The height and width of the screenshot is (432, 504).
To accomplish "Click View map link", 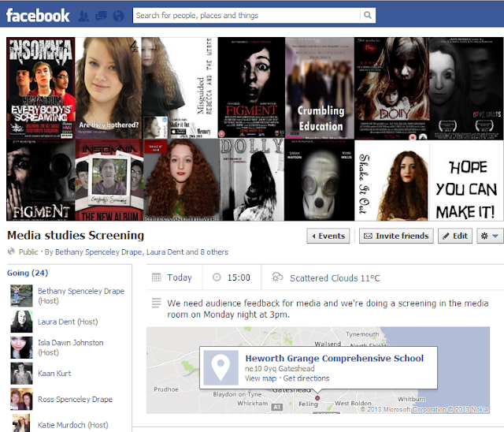I will coord(261,378).
